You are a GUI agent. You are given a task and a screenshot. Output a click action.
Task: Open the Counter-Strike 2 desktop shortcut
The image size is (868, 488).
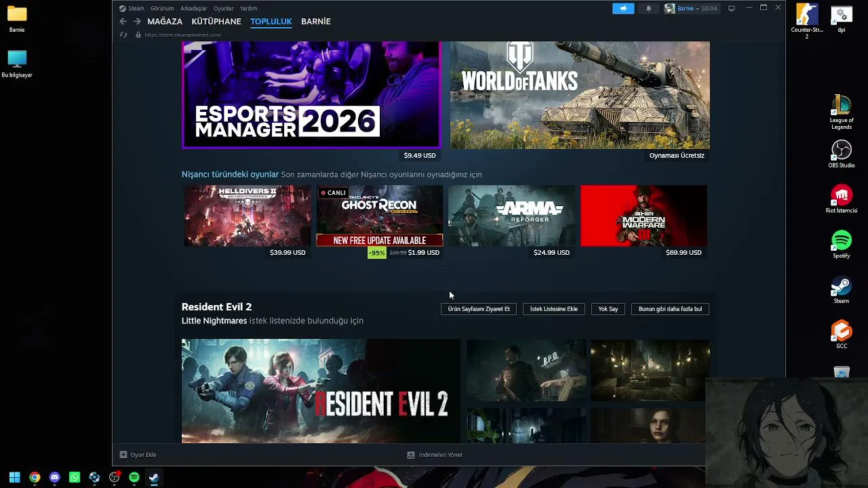point(807,21)
